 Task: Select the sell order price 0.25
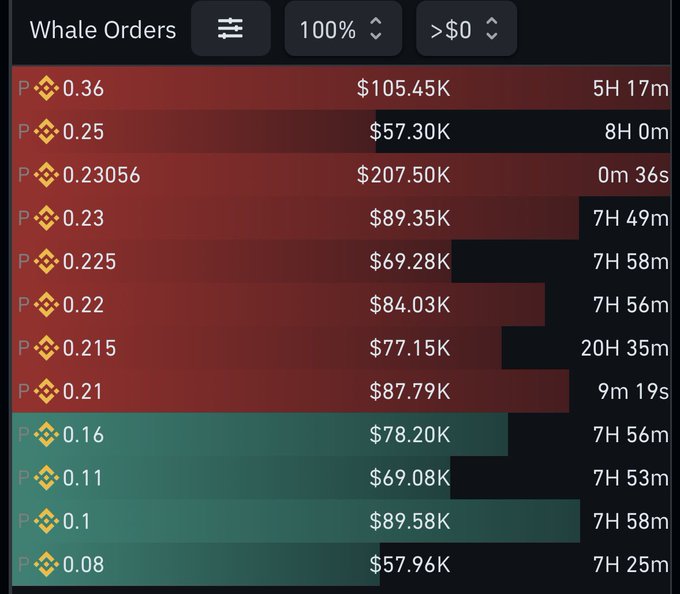(83, 132)
